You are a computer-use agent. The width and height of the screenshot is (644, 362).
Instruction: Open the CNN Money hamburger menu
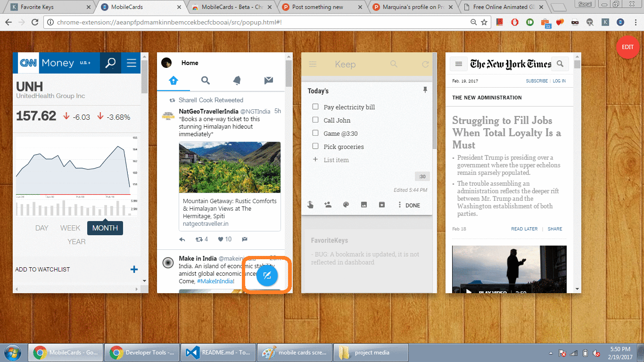pyautogui.click(x=132, y=63)
